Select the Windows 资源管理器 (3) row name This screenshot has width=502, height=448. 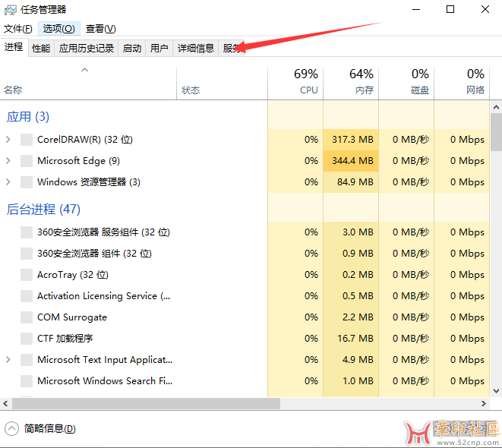click(x=89, y=182)
